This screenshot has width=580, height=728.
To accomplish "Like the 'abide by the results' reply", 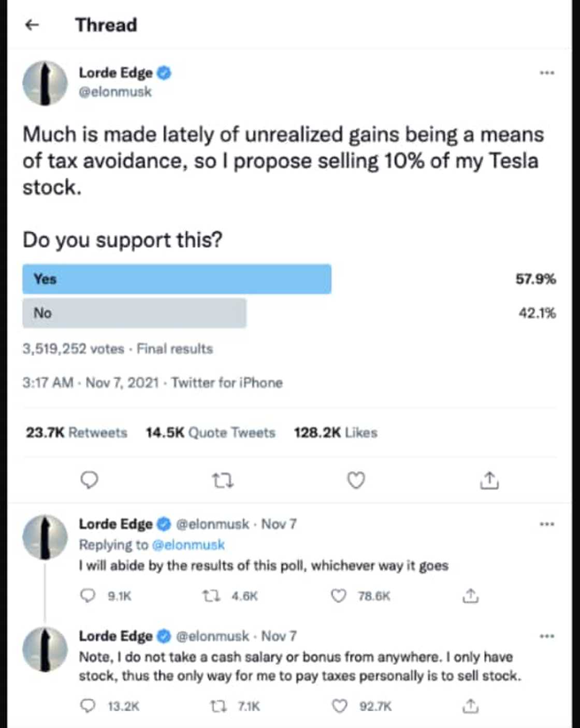I will (x=339, y=596).
